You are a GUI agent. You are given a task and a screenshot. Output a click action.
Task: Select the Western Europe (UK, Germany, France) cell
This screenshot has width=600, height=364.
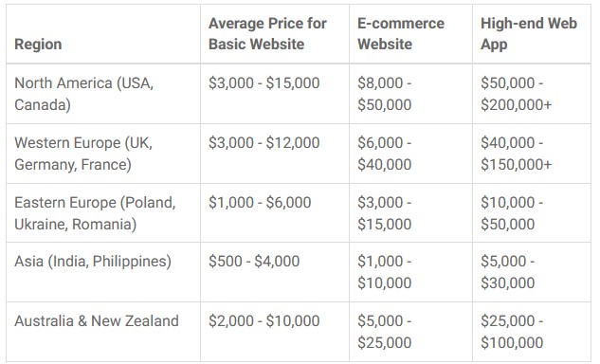pyautogui.click(x=103, y=154)
